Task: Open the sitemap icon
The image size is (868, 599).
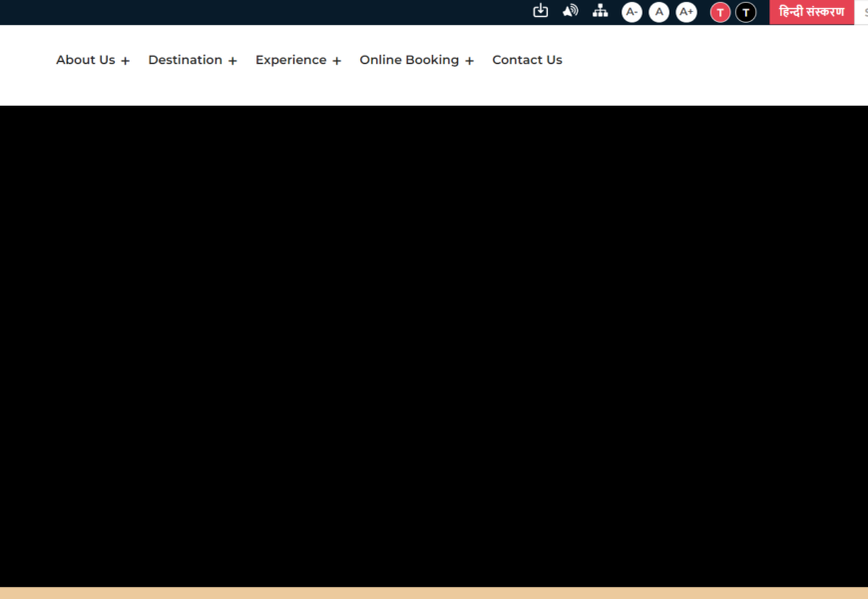Action: [x=600, y=11]
